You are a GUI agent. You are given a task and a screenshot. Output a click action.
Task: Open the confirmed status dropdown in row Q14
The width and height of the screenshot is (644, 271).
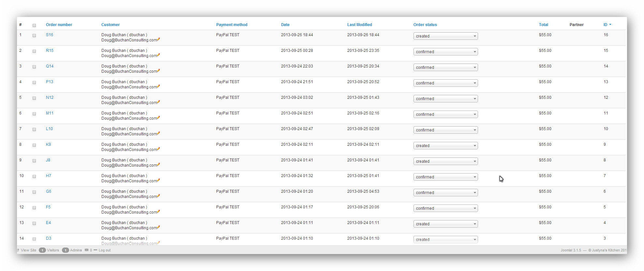[x=445, y=68]
